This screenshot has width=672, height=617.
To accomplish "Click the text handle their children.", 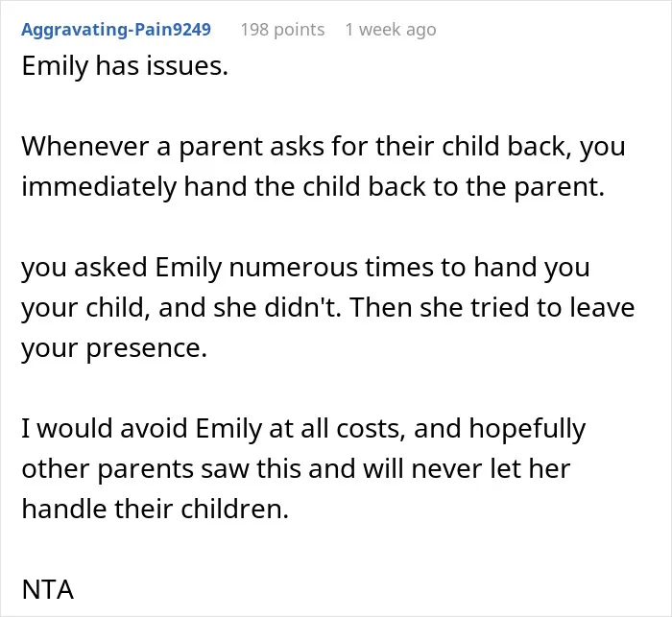I will tap(156, 509).
